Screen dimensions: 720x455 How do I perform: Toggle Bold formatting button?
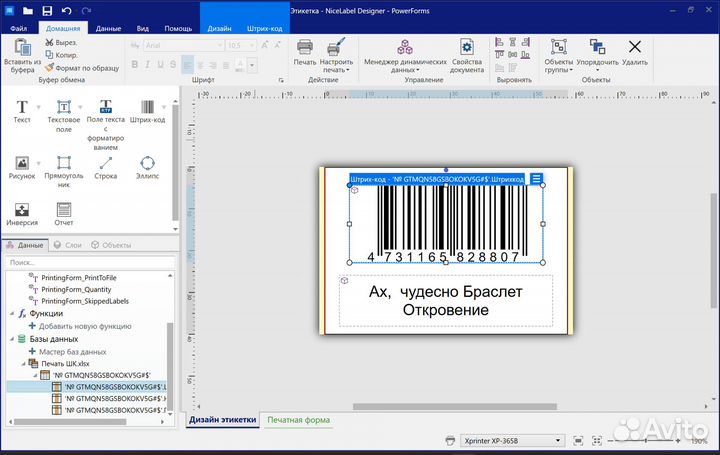click(x=135, y=65)
